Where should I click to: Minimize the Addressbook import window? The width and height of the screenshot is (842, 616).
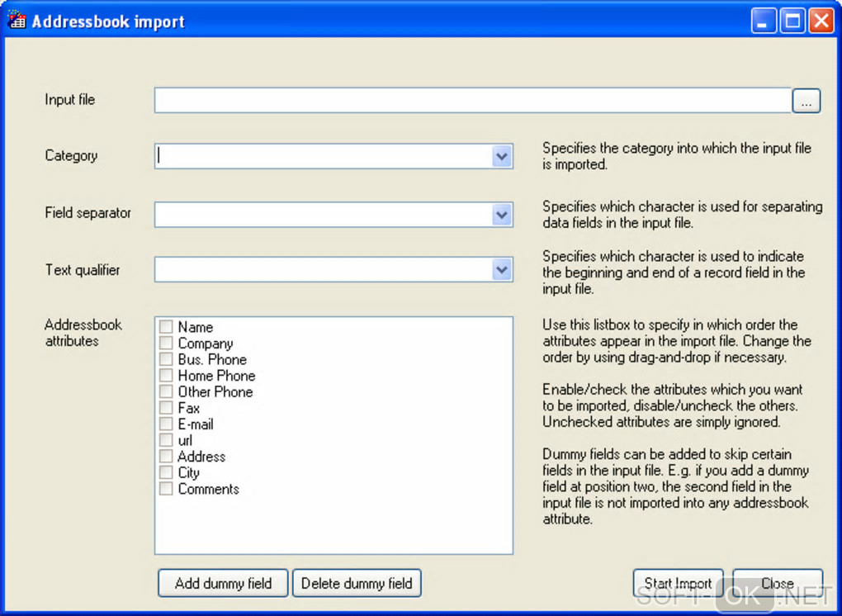(764, 21)
